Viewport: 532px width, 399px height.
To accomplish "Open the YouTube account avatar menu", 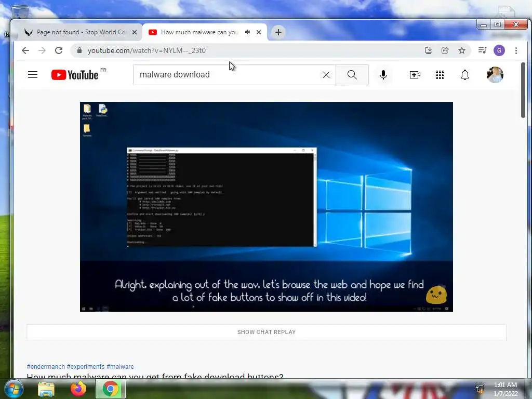I will [495, 75].
